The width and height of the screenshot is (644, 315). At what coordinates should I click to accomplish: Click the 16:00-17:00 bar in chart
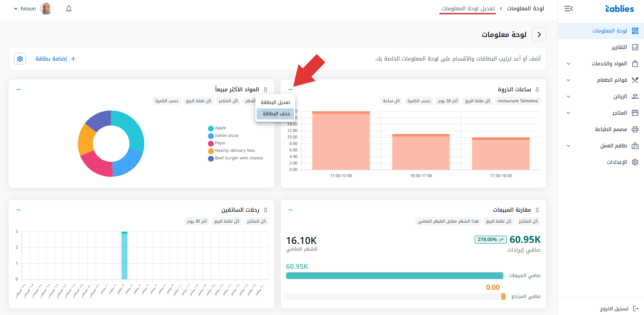(421, 152)
